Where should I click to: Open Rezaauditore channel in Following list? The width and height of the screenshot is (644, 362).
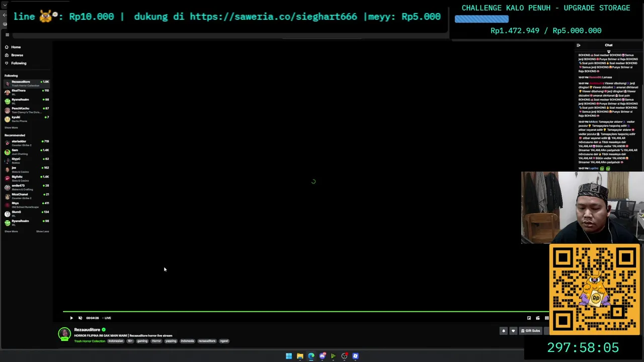pos(27,83)
